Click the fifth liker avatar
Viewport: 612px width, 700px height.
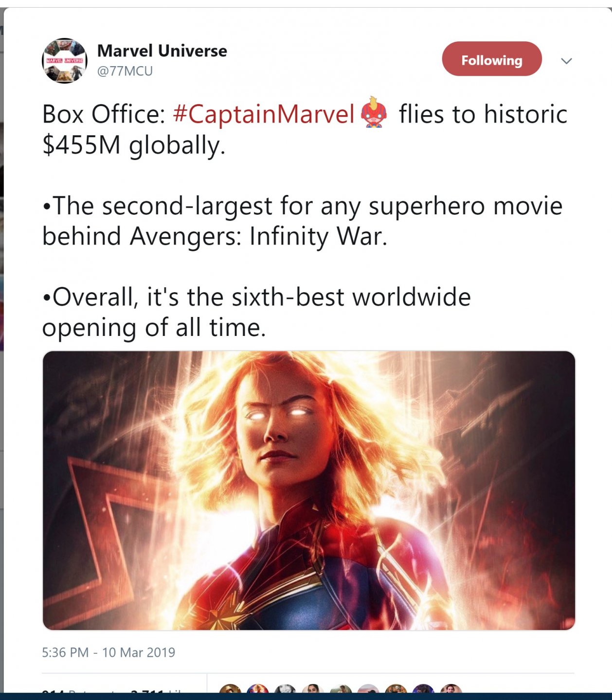pos(341,690)
